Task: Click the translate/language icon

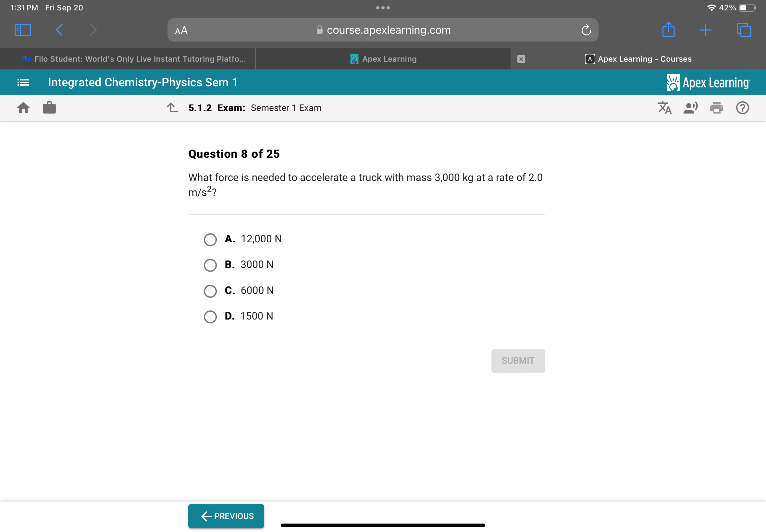Action: coord(665,108)
